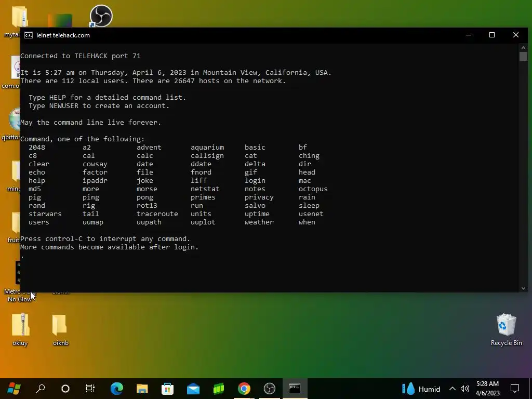Click the 'usenet' command text
The width and height of the screenshot is (532, 399).
point(311,214)
